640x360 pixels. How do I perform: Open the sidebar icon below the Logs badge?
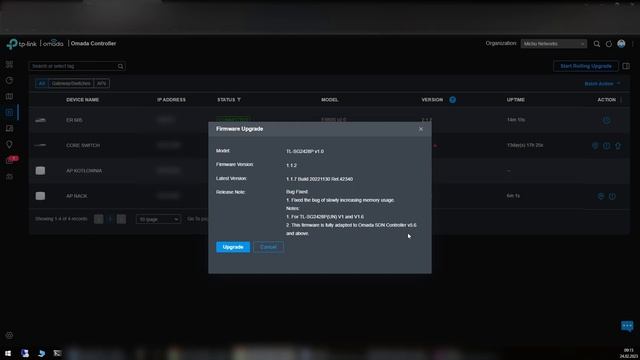(x=9, y=177)
